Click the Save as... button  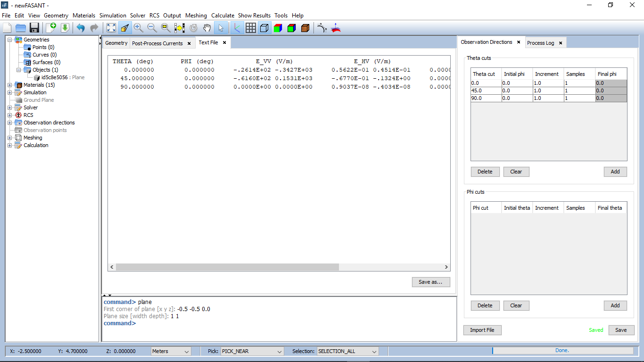pyautogui.click(x=430, y=282)
